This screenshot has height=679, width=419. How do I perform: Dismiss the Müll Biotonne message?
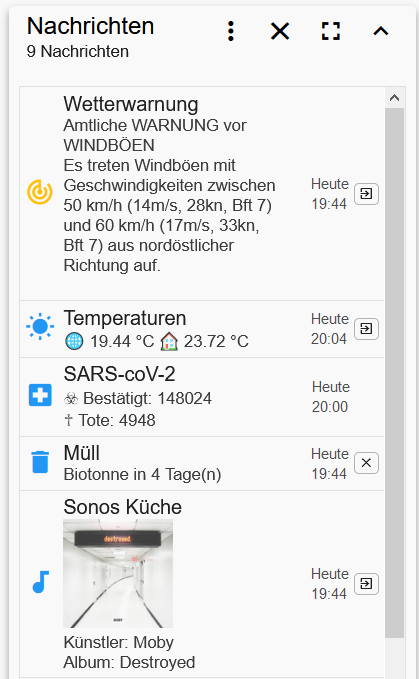point(367,463)
